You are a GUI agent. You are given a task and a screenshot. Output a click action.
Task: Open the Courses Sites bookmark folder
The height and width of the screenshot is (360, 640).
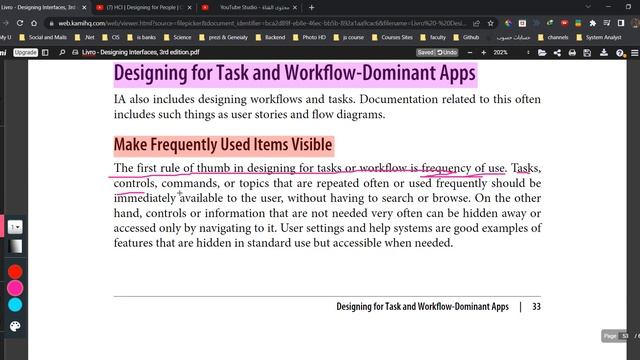click(x=392, y=37)
